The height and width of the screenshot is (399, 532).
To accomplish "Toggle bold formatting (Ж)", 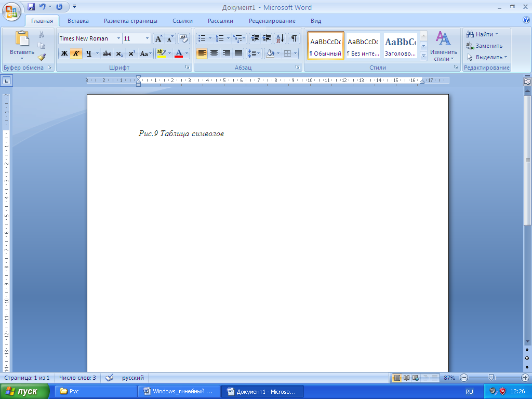I will coord(64,54).
